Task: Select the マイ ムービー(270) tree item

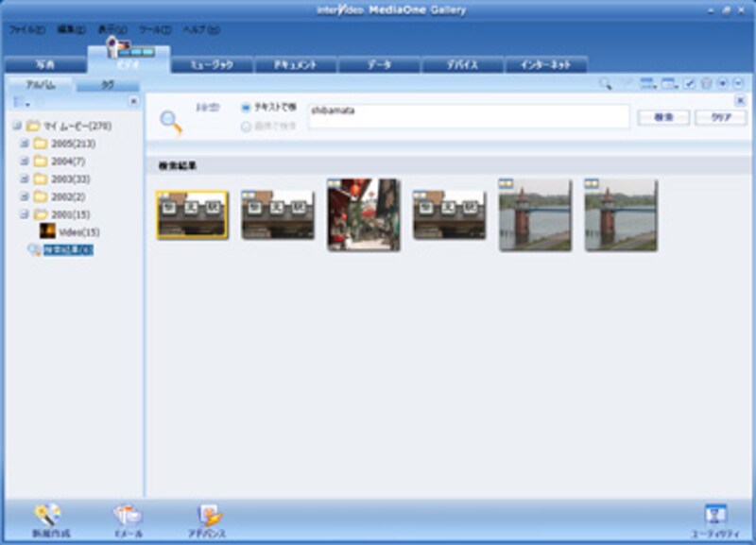Action: tap(77, 127)
